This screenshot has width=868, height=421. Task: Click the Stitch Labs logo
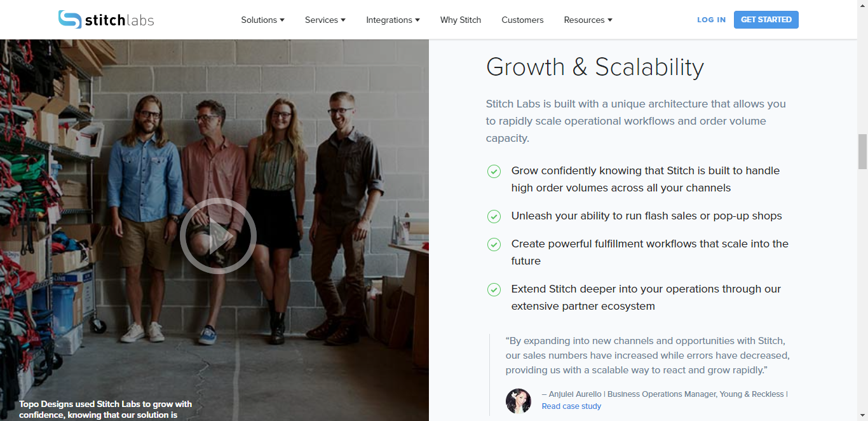[x=106, y=20]
